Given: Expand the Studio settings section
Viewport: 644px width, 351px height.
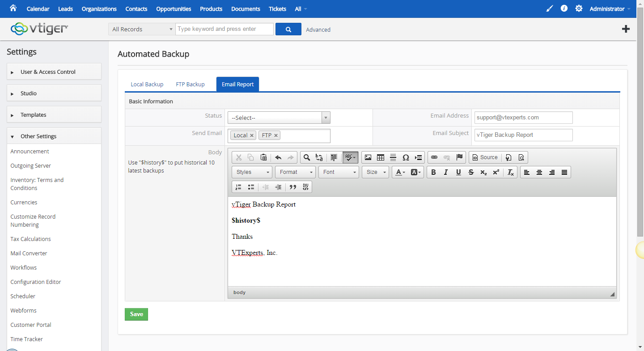Looking at the screenshot, I should [x=54, y=93].
